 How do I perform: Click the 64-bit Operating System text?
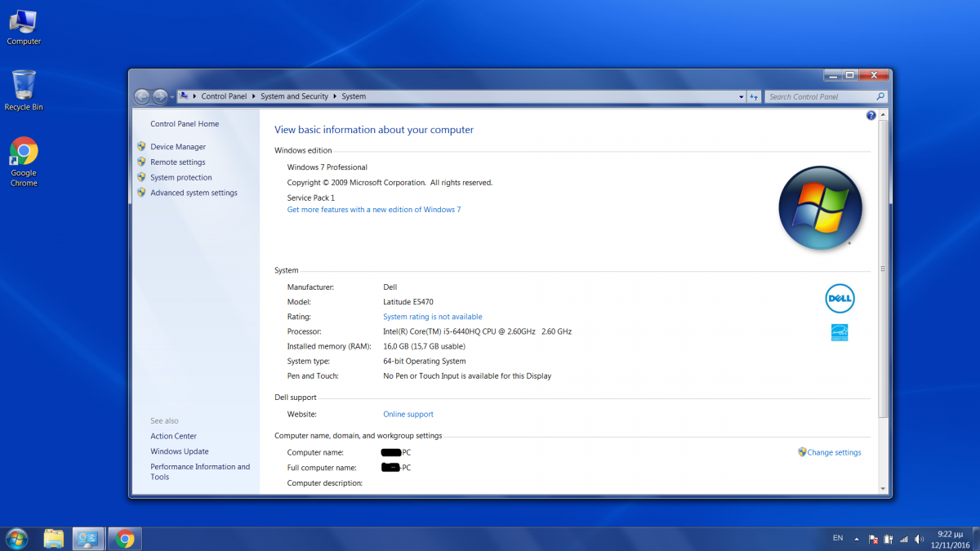coord(425,362)
